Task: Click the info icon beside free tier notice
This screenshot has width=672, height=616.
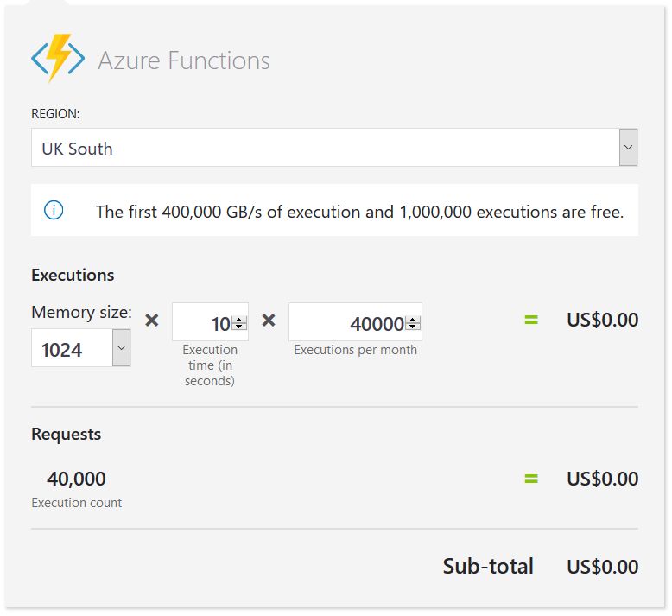Action: pos(54,210)
